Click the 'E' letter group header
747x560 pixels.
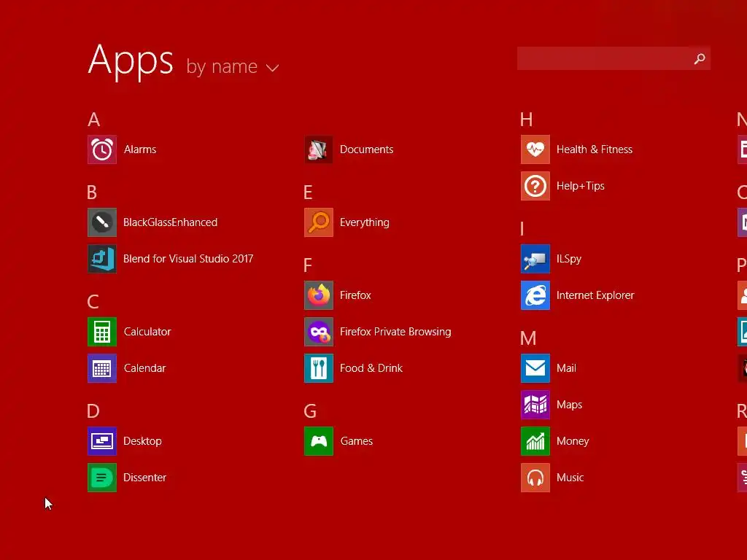[x=308, y=192]
